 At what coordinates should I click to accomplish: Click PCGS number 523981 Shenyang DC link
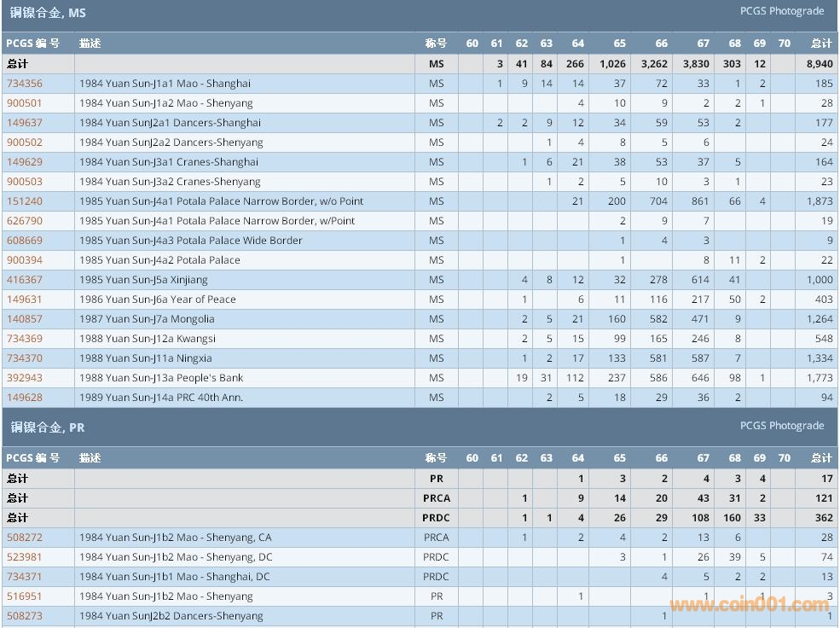[x=25, y=557]
